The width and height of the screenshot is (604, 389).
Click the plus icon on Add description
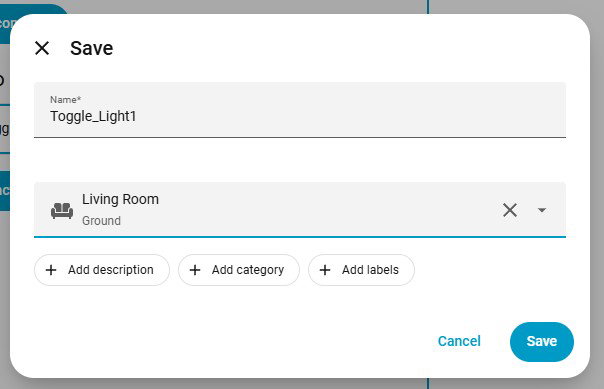pos(51,270)
